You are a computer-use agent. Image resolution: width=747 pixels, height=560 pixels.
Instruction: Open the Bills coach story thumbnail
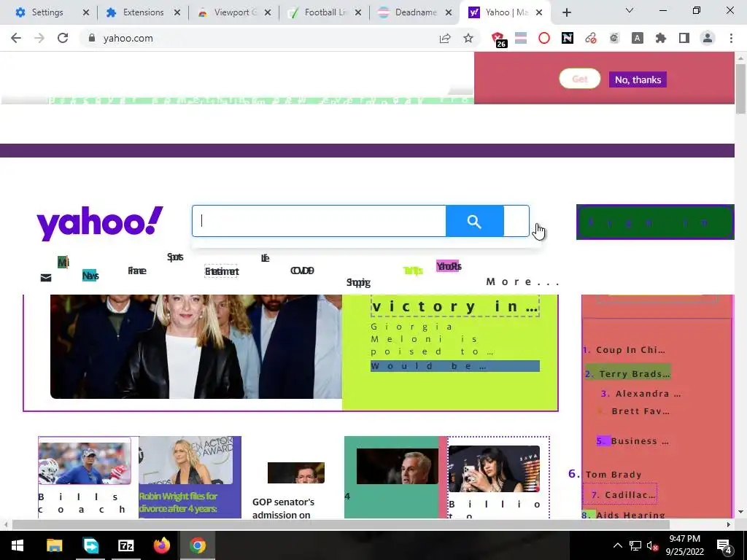tap(85, 463)
